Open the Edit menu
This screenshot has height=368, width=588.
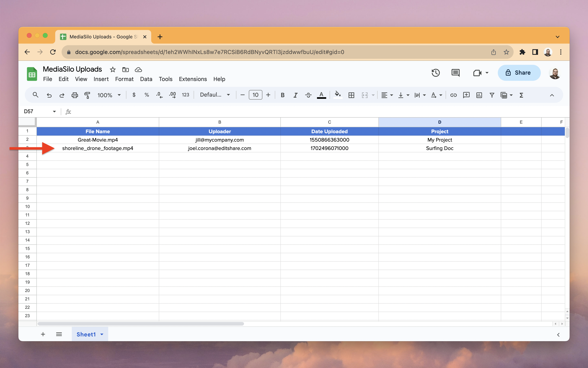click(x=64, y=79)
